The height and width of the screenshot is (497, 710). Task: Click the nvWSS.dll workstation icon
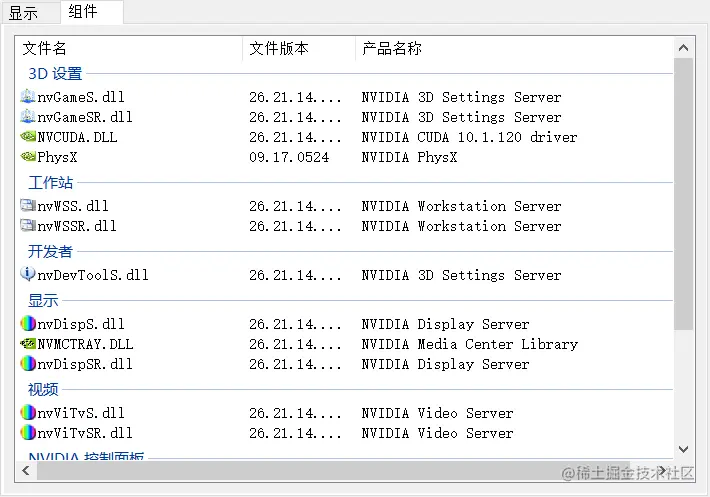click(x=28, y=205)
